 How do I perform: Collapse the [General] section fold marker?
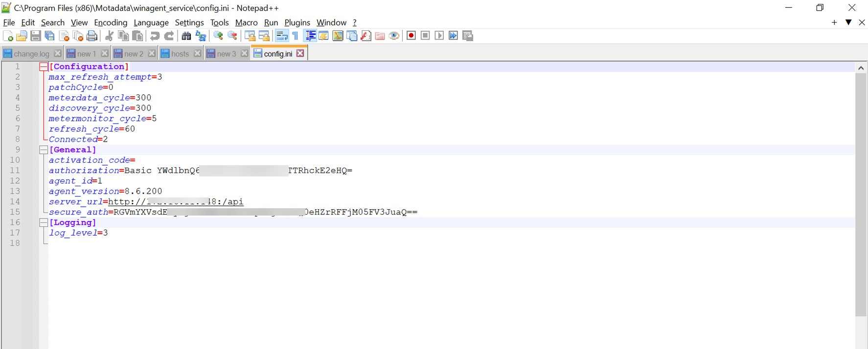coord(44,150)
